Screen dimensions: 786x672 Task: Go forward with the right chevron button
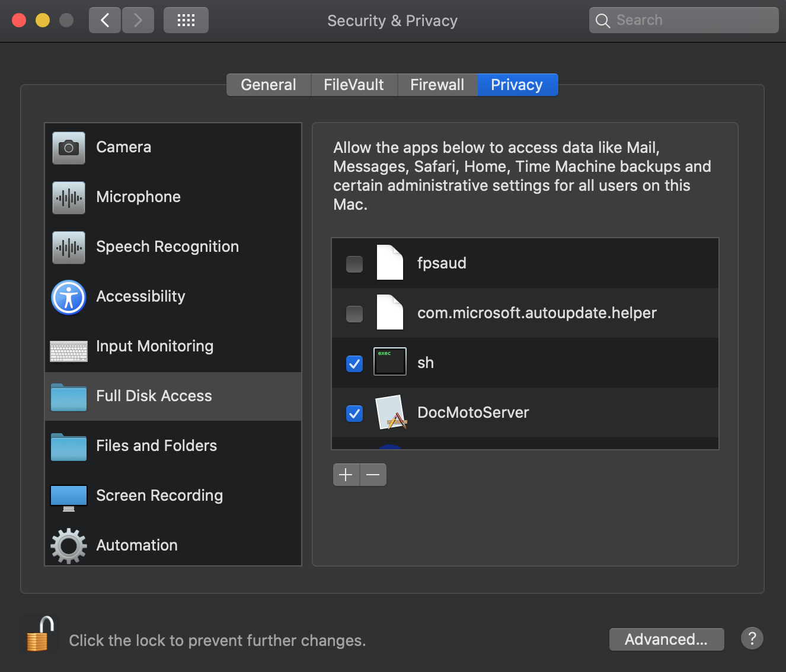pos(138,20)
